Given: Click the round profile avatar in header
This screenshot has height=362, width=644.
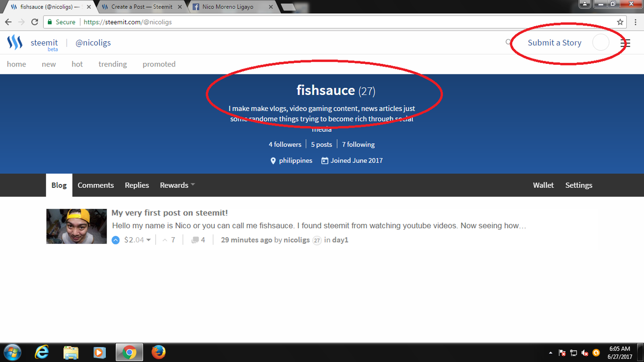Looking at the screenshot, I should [x=601, y=43].
